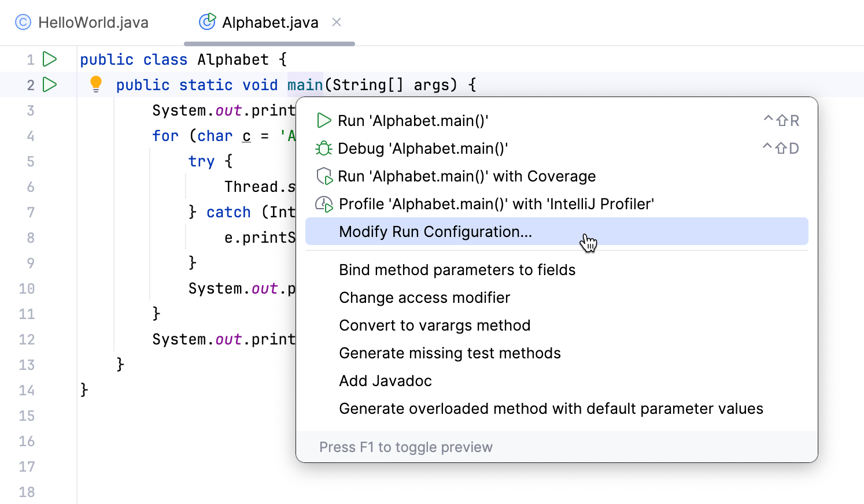The image size is (864, 504).
Task: Click the green play icon next to Run
Action: pyautogui.click(x=324, y=120)
